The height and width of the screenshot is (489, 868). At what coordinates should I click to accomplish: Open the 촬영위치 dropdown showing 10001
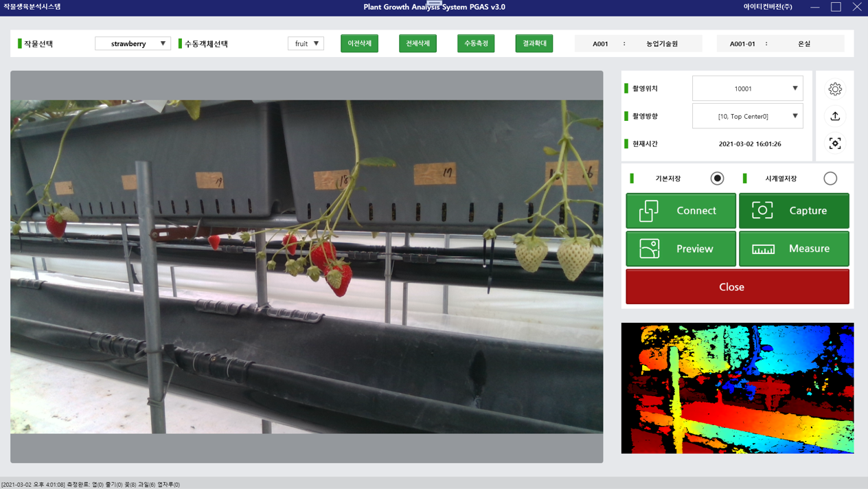[747, 89]
